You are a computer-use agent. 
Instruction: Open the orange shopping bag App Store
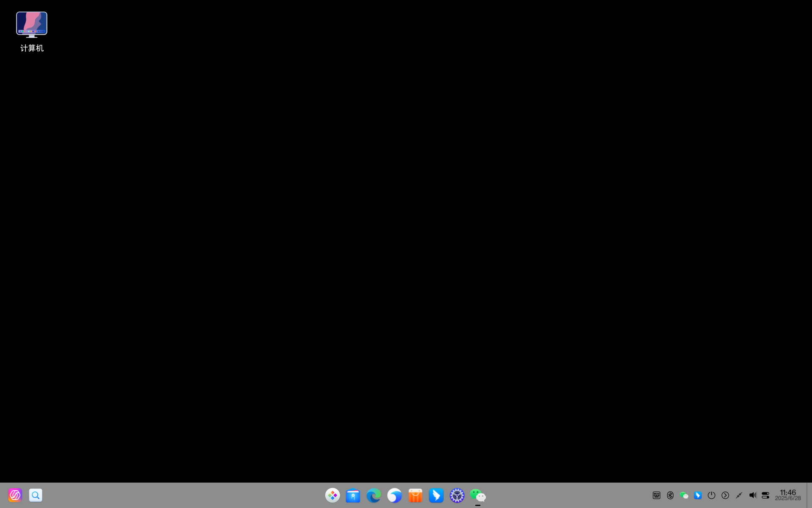(415, 495)
